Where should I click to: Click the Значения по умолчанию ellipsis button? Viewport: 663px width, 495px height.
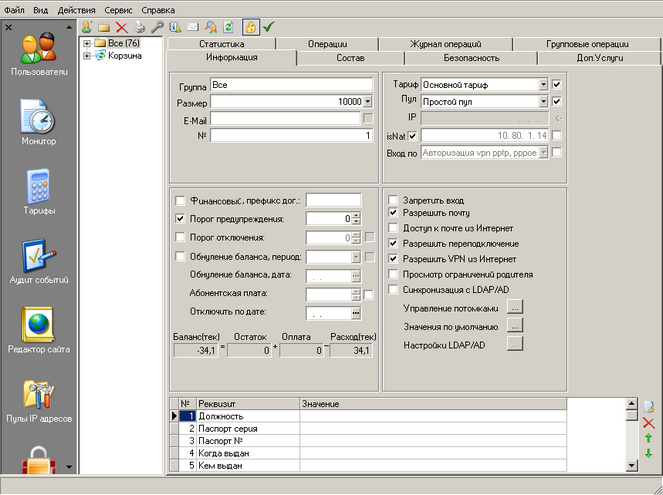[x=515, y=326]
